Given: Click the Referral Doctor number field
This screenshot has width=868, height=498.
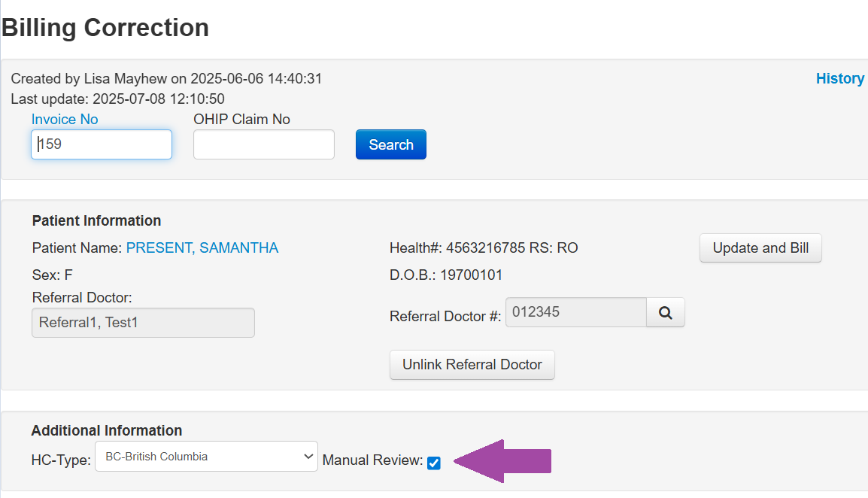Looking at the screenshot, I should (x=575, y=311).
